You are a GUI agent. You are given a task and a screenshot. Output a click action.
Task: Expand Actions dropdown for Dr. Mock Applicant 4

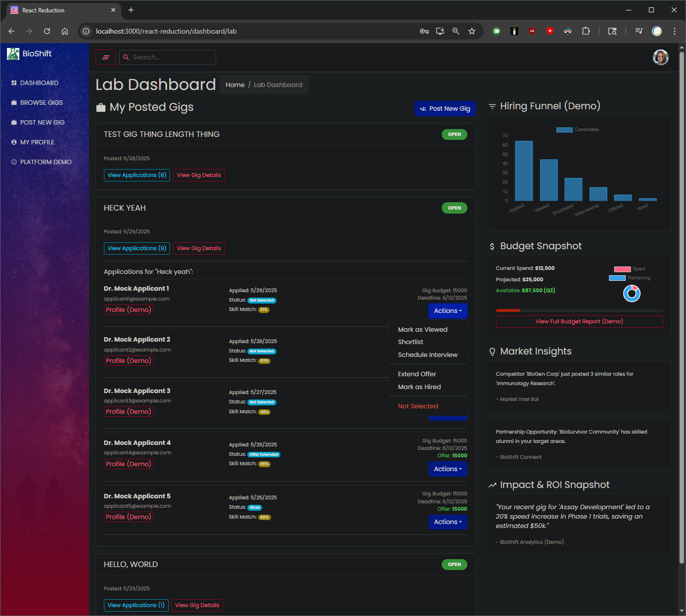click(448, 469)
